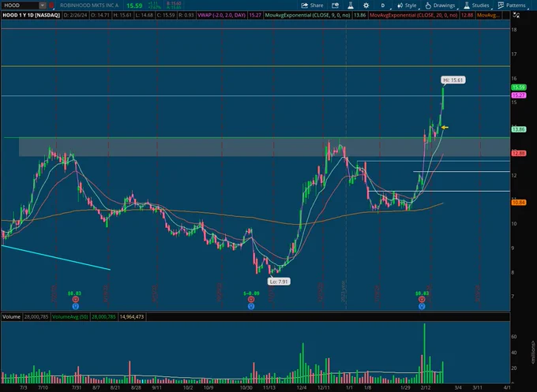Select the cyan descending trendline drawing
537x392 pixels.
[55, 257]
